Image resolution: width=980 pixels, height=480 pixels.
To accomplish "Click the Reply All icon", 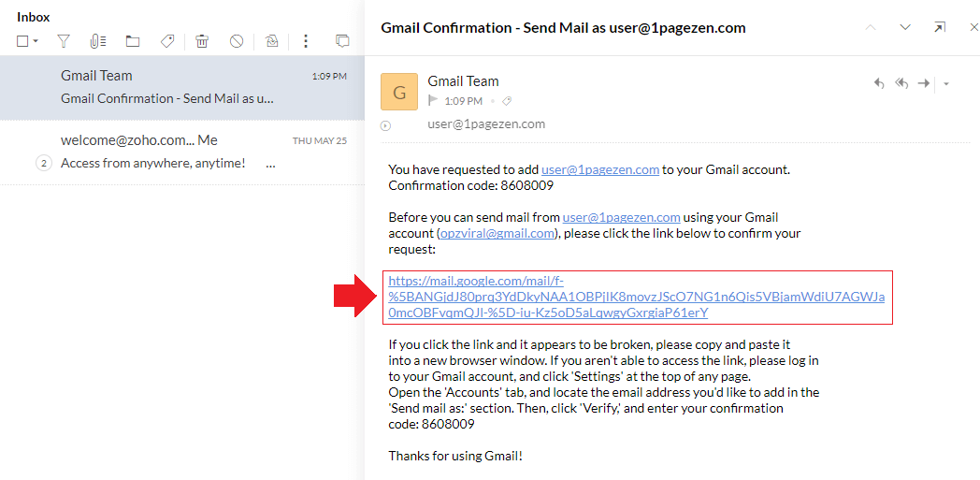I will point(901,84).
